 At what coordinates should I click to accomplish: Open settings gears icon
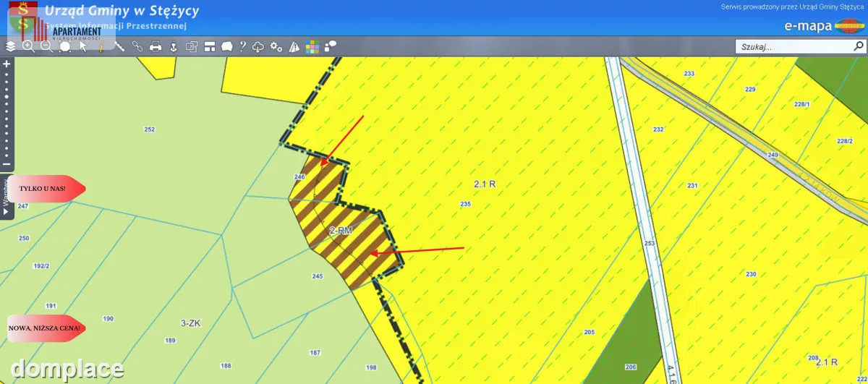pyautogui.click(x=276, y=46)
